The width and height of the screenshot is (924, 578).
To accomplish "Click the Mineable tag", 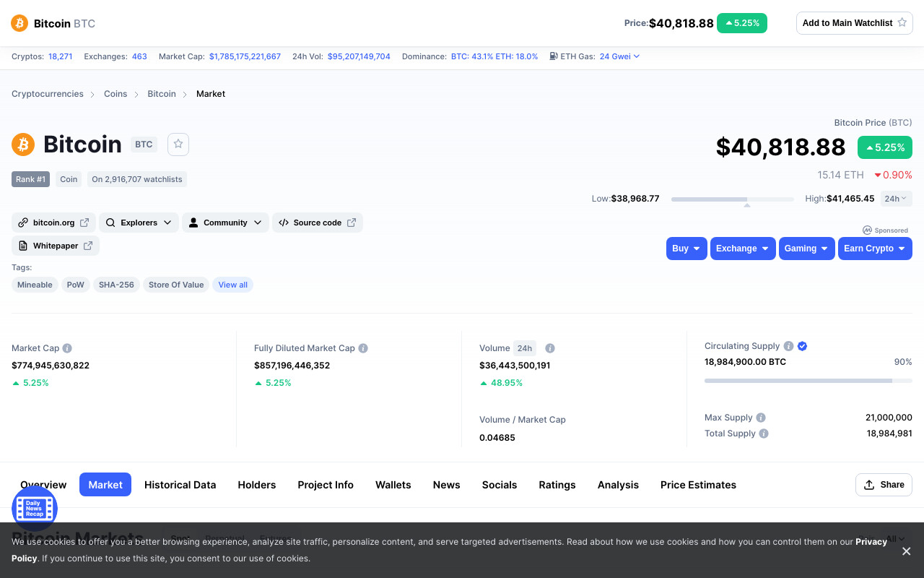I will pos(35,285).
